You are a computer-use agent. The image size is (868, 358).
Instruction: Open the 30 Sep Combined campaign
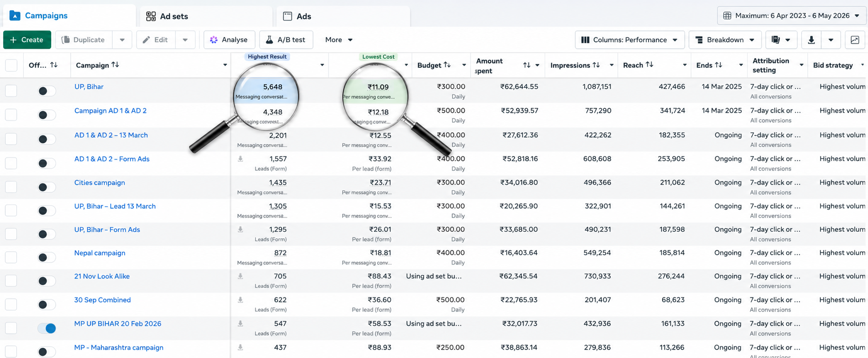(102, 300)
